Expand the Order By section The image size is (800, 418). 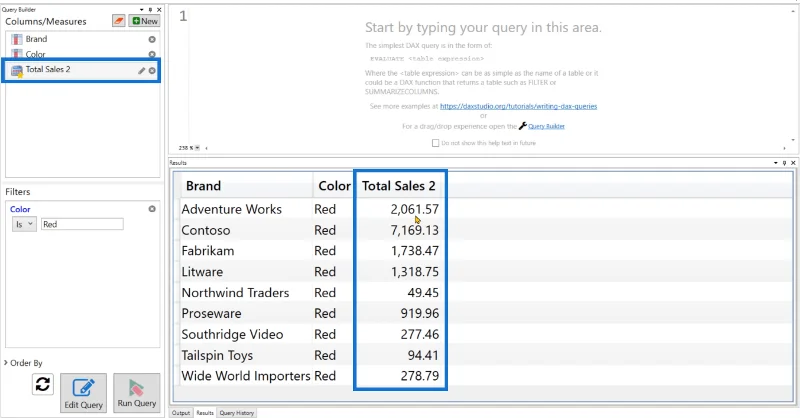23,363
